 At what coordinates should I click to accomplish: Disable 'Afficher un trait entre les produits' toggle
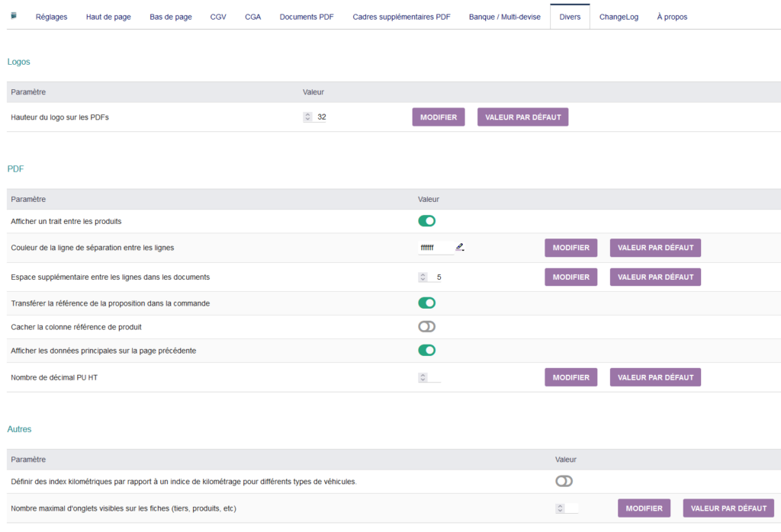(x=426, y=221)
